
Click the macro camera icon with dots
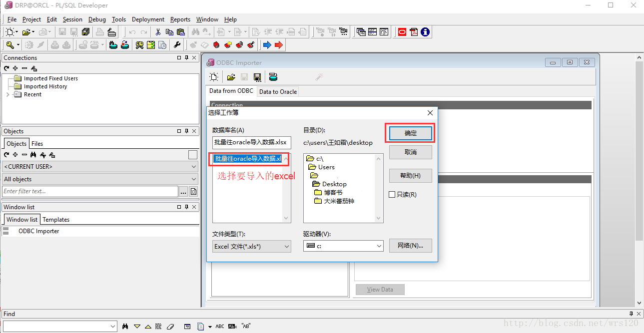[x=343, y=32]
